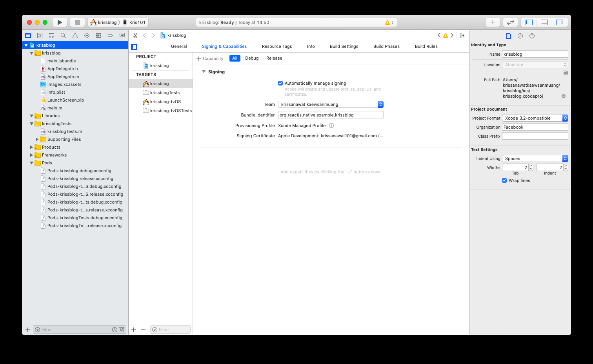Add a new Capability
This screenshot has width=593, height=364.
point(210,58)
